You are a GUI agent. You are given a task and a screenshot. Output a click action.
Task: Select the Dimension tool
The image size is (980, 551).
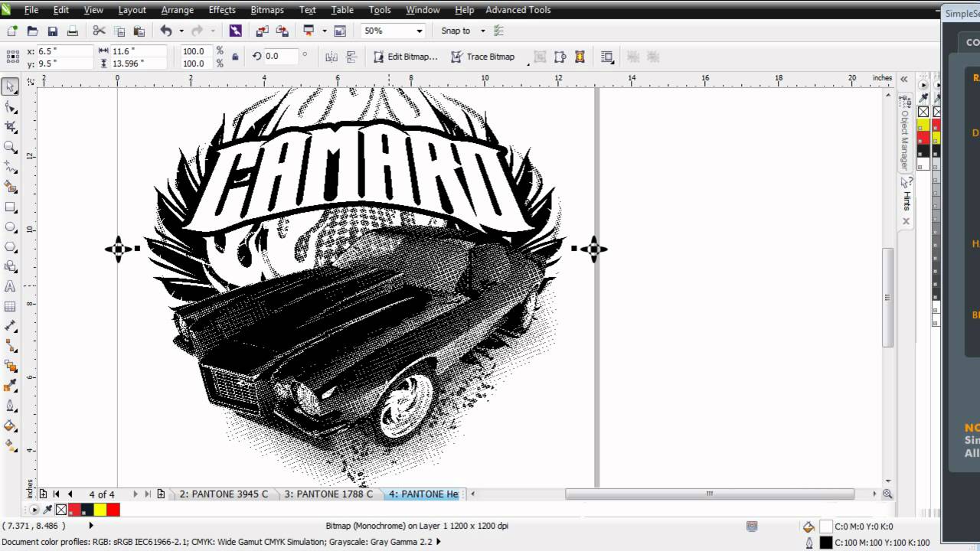(x=11, y=326)
